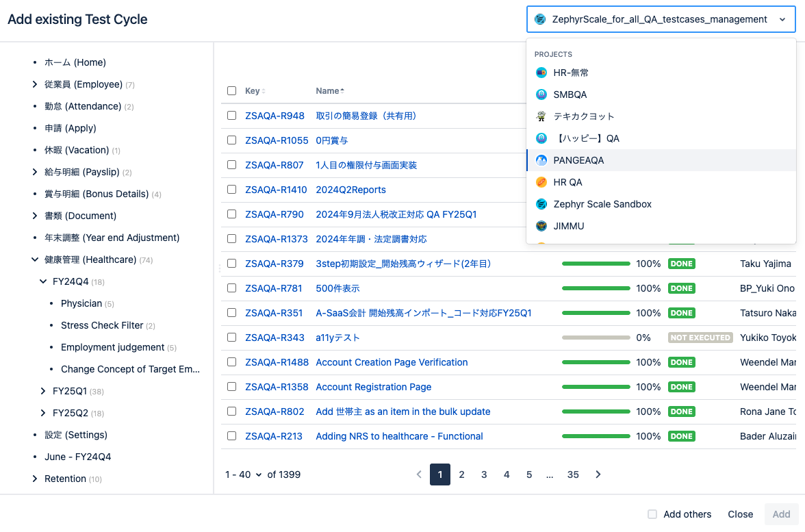Open the ZephyrScale project selector dropdown
The height and width of the screenshot is (532, 805).
pyautogui.click(x=661, y=19)
